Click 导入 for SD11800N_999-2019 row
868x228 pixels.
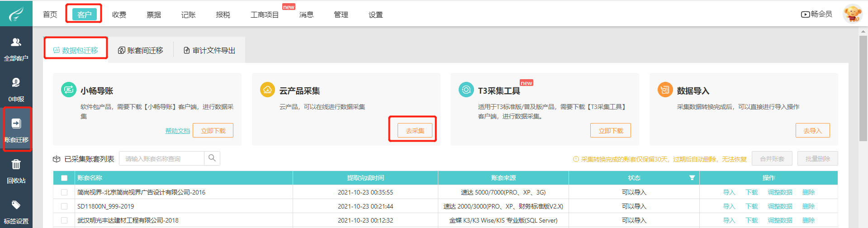729,206
